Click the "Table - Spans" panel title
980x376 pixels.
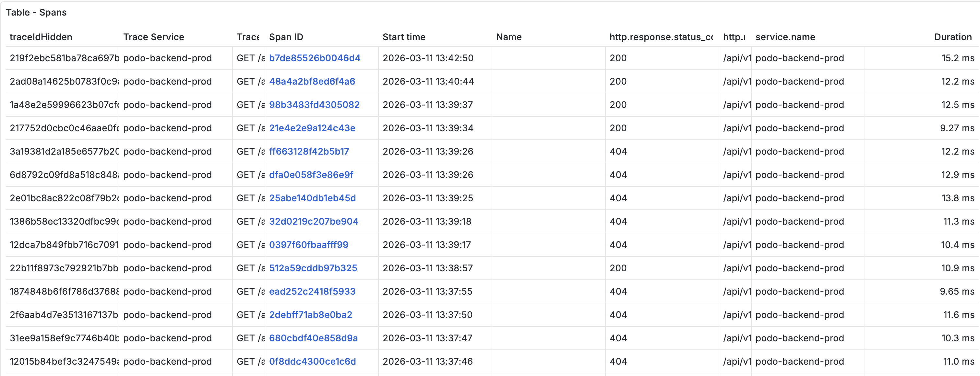36,13
